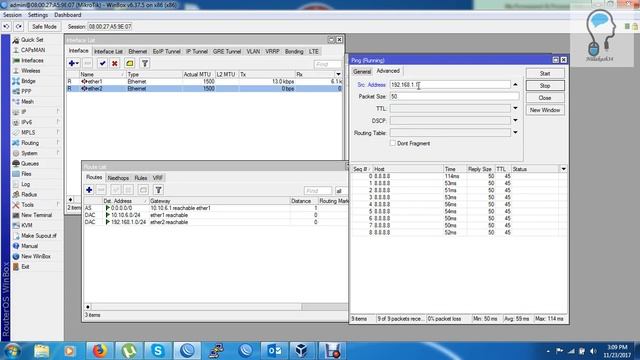Viewport: 640px width, 360px height.
Task: Switch to Nexthops tab in Route List
Action: [118, 178]
